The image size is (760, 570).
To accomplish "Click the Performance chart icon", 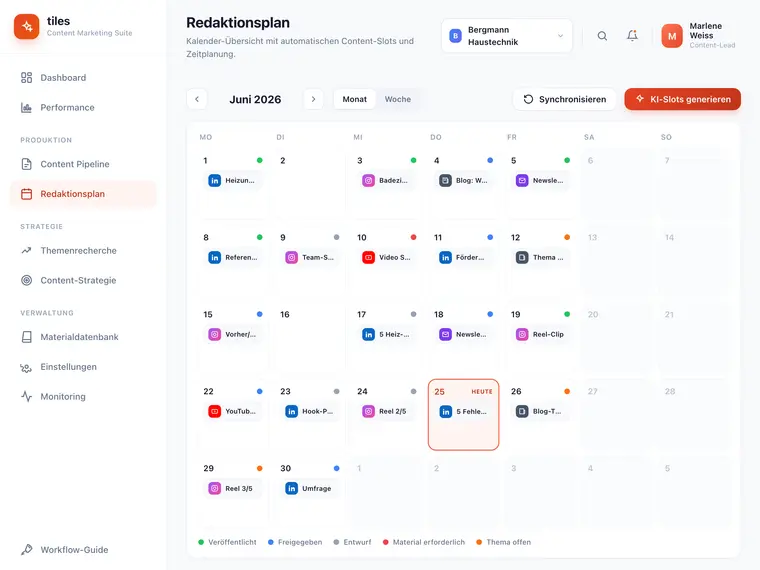I will 27,108.
